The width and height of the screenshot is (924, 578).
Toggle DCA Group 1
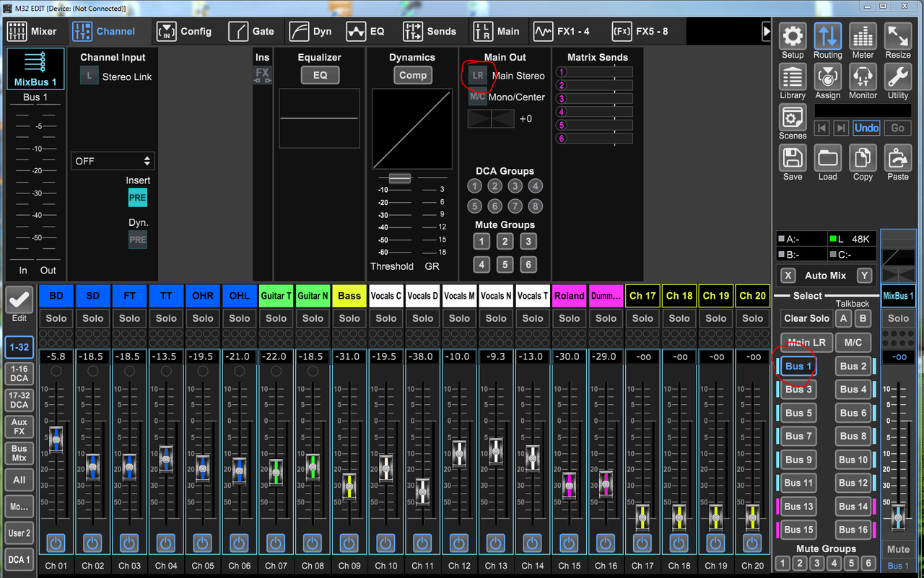click(x=474, y=186)
